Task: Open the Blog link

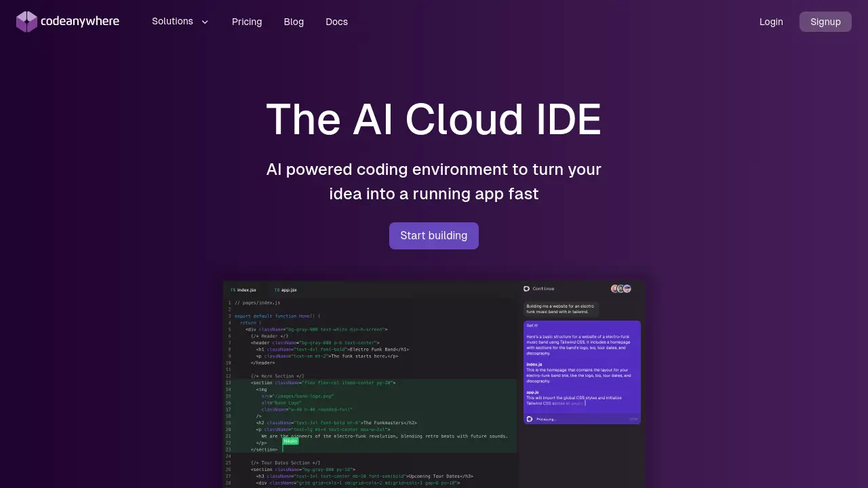Action: [x=294, y=22]
